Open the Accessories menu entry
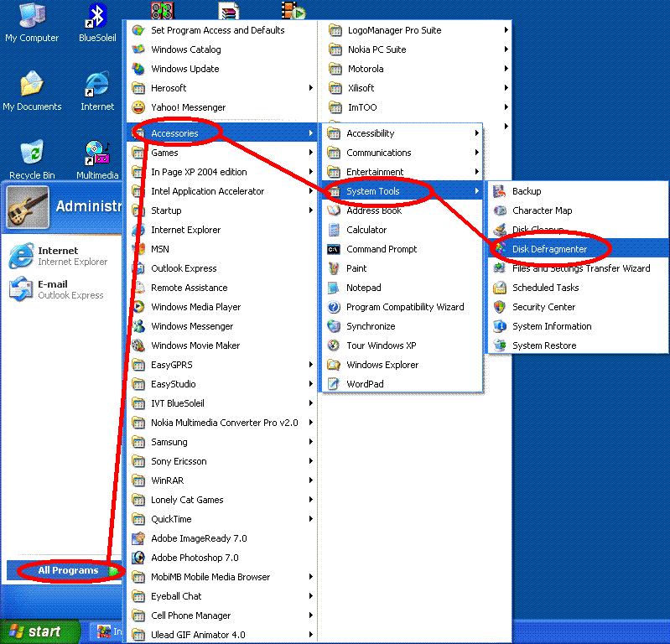The width and height of the screenshot is (670, 644). pos(221,133)
